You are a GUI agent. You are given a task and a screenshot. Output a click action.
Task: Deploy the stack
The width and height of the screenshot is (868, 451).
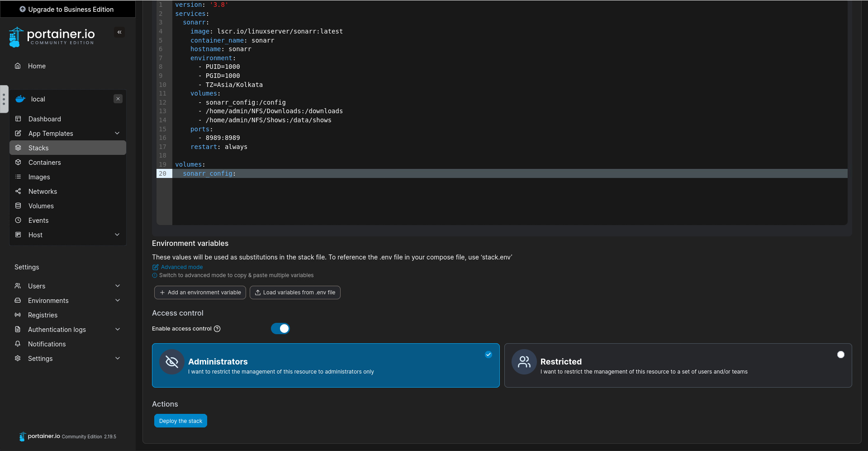(x=180, y=421)
